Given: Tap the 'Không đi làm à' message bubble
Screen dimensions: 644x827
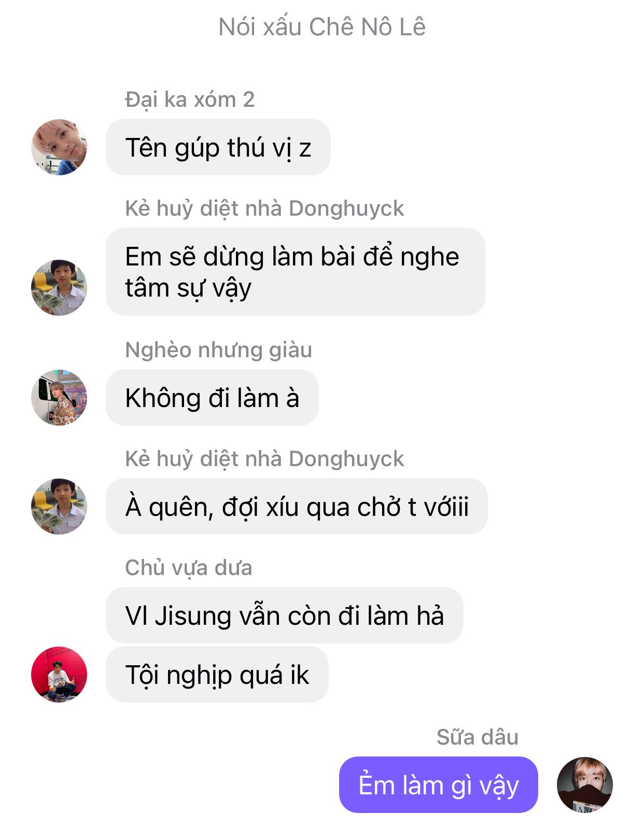Looking at the screenshot, I should pos(212,398).
